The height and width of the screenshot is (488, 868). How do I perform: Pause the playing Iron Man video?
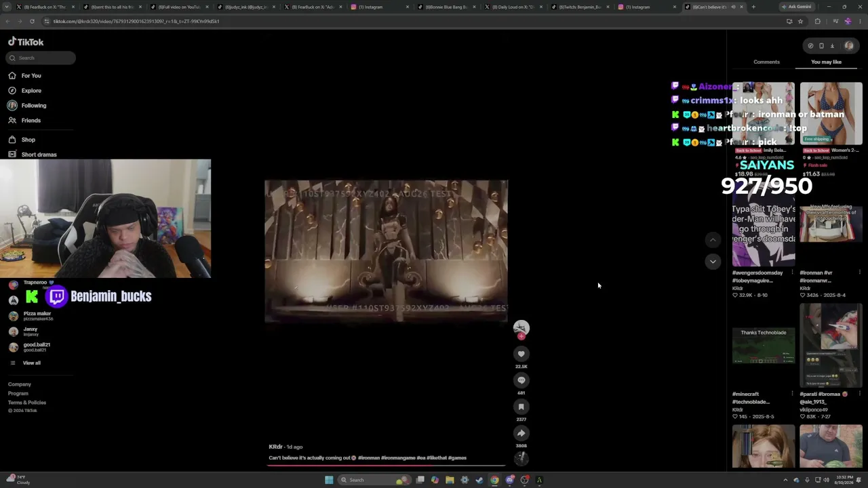pos(386,251)
